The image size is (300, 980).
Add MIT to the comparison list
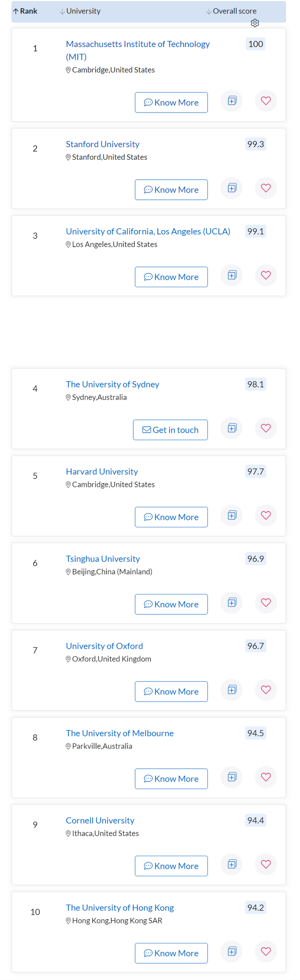(x=232, y=100)
